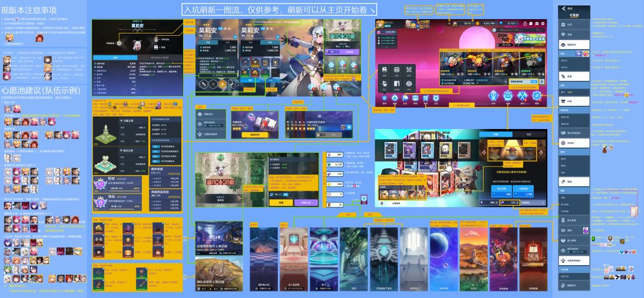
Task: Open the mail envelope in lobby top bar
Action: [537, 23]
